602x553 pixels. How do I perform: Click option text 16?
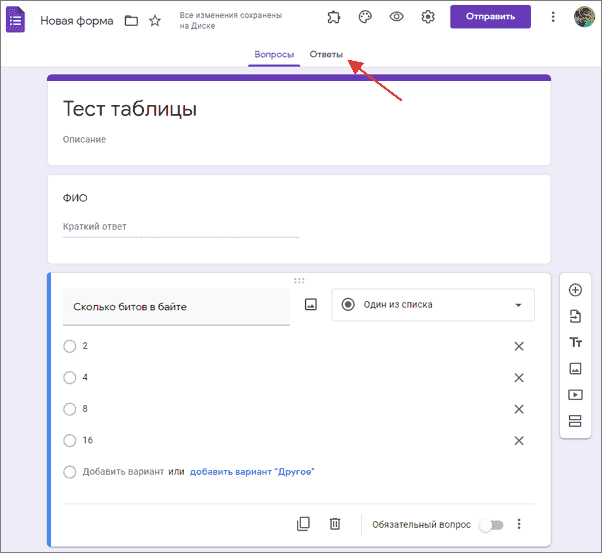88,440
